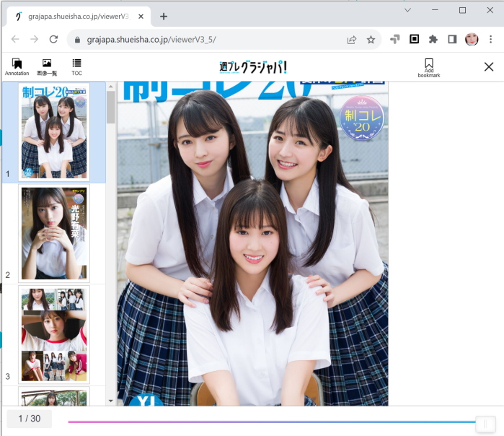Click the middle of the page slider track
Viewport: 504px width, 436px height.
pos(272,422)
